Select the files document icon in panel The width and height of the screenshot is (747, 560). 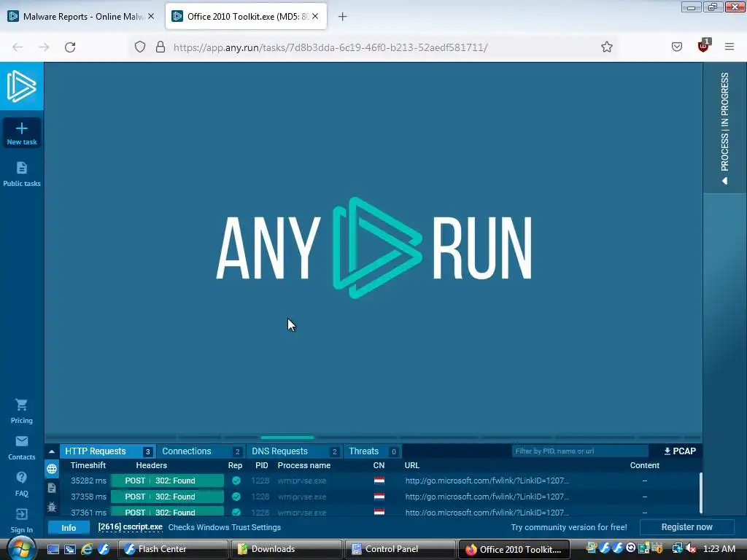[x=52, y=488]
